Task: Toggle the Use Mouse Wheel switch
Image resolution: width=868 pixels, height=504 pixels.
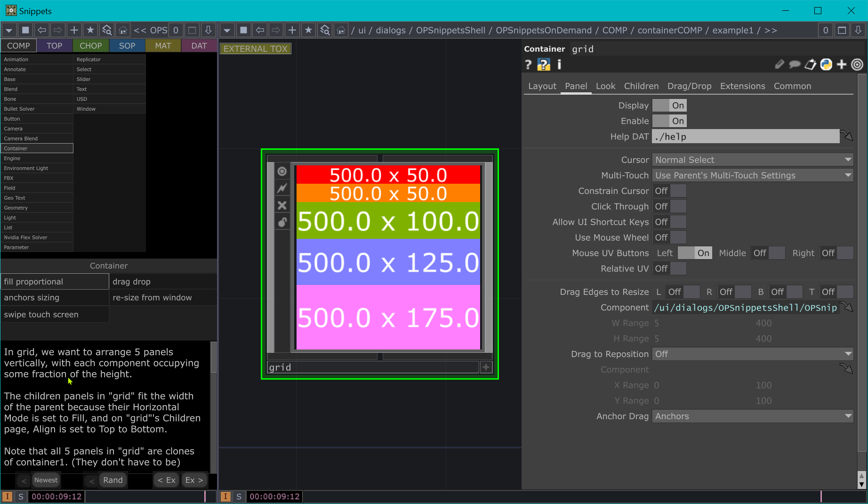Action: tap(669, 237)
